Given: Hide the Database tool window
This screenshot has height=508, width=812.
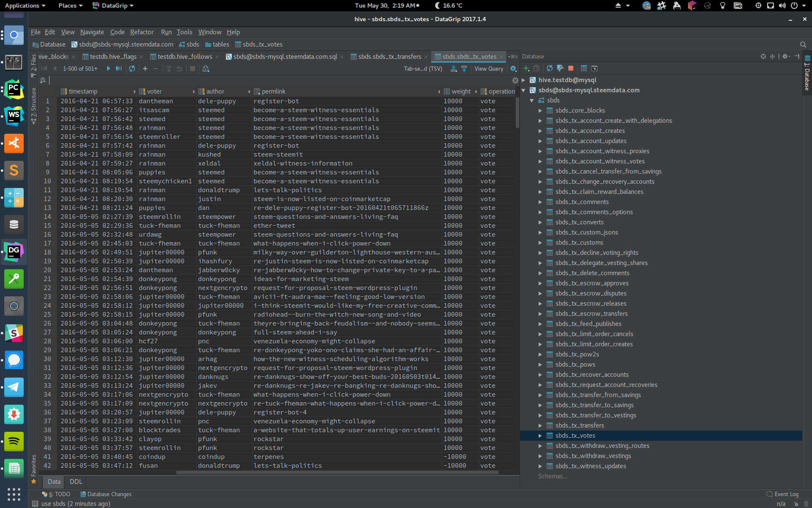Looking at the screenshot, I should [x=797, y=56].
